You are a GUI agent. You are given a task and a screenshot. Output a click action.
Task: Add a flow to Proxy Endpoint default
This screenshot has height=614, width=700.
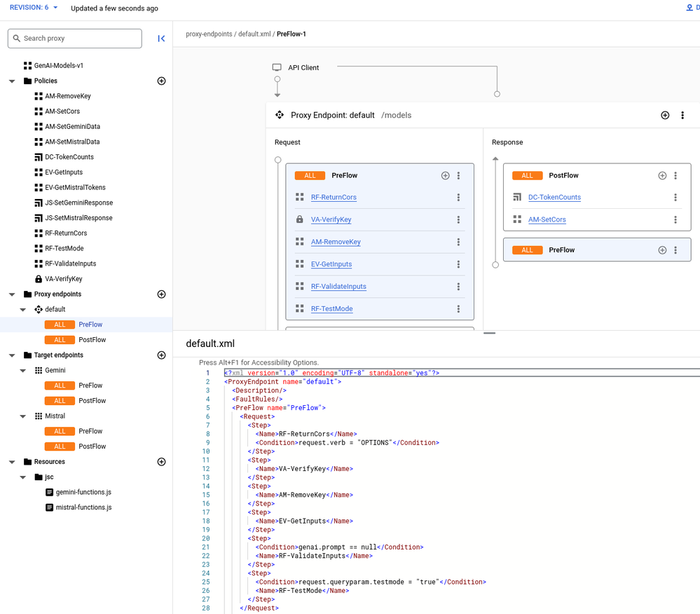(x=665, y=115)
